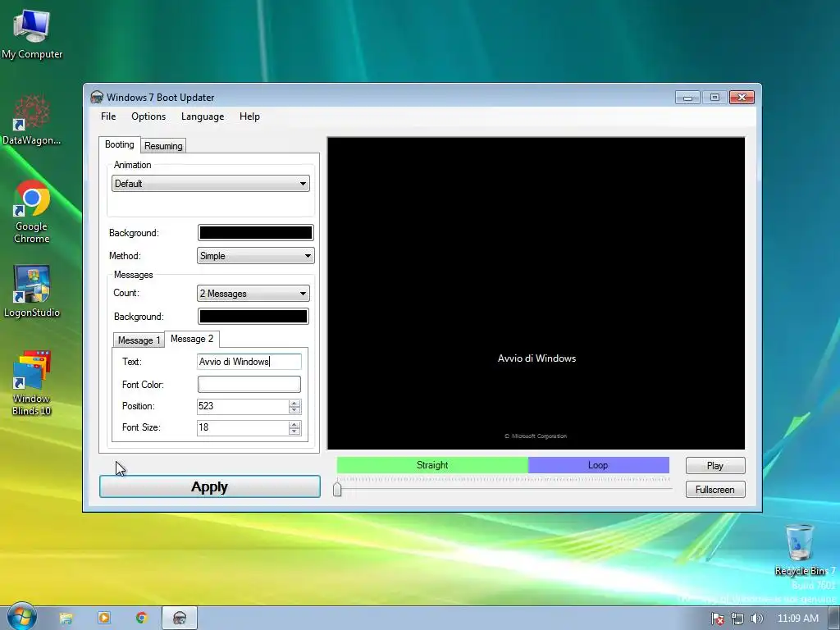Click the Boot Updater title bar icon
The image size is (840, 630).
(x=97, y=97)
